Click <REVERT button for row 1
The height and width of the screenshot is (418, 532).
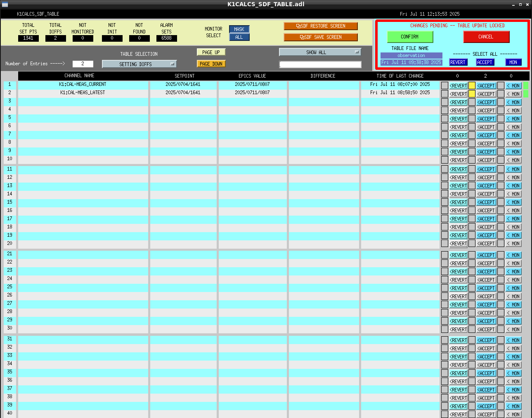coord(458,85)
